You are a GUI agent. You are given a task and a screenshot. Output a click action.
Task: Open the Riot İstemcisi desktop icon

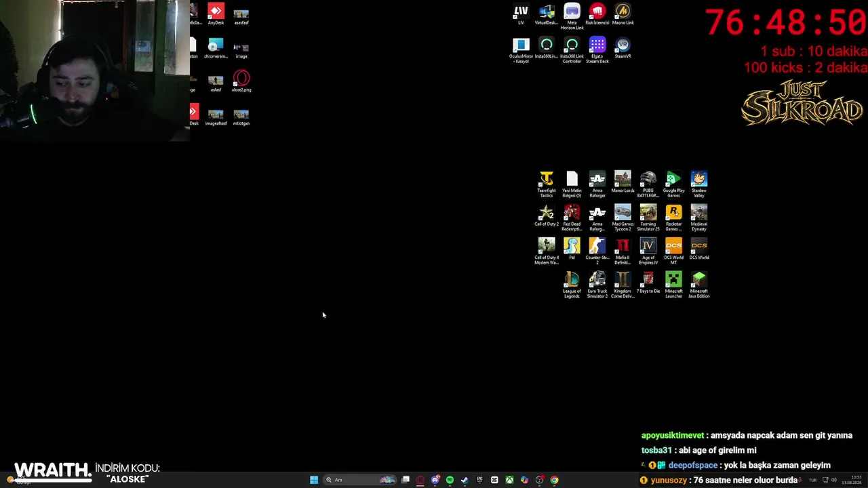coord(597,14)
